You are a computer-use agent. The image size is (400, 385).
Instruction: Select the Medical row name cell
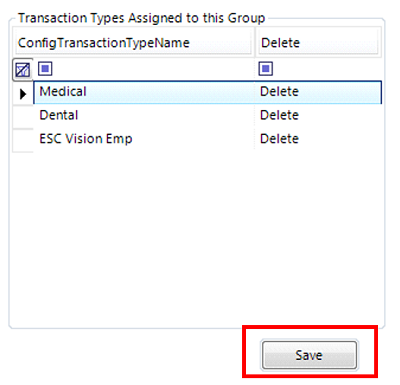144,92
